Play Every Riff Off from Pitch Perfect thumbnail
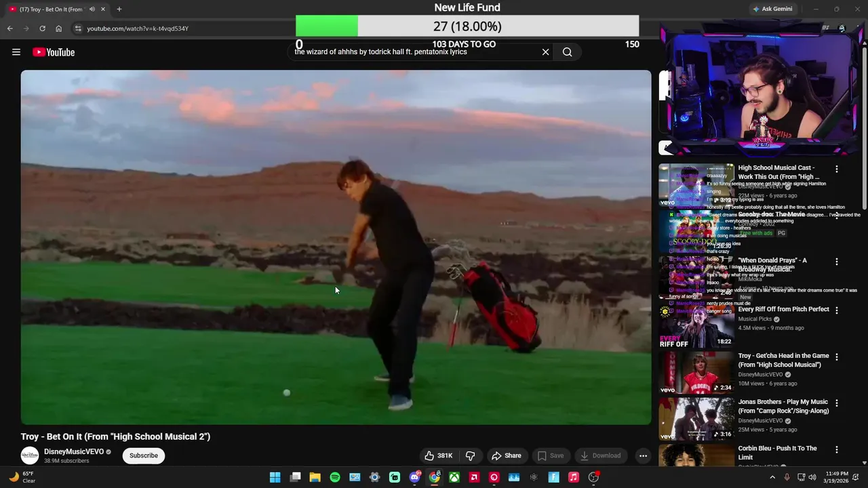Viewport: 868px width, 488px height. (x=696, y=326)
